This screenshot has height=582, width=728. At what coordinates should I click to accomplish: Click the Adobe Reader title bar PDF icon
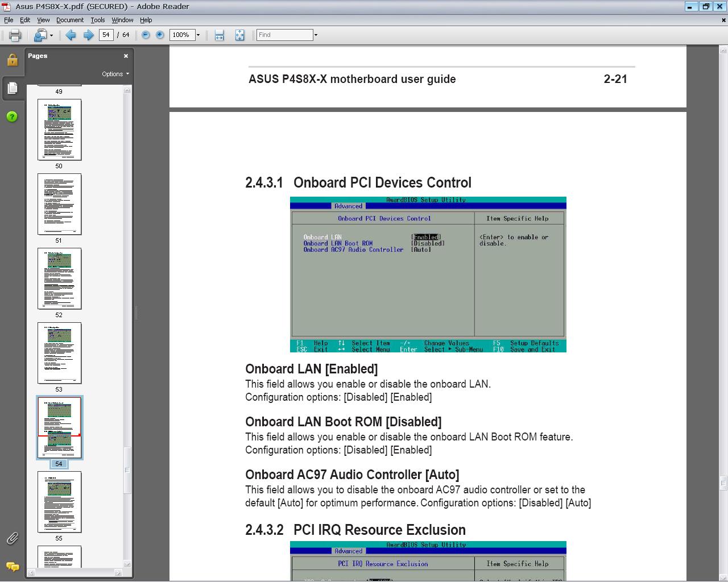click(7, 6)
